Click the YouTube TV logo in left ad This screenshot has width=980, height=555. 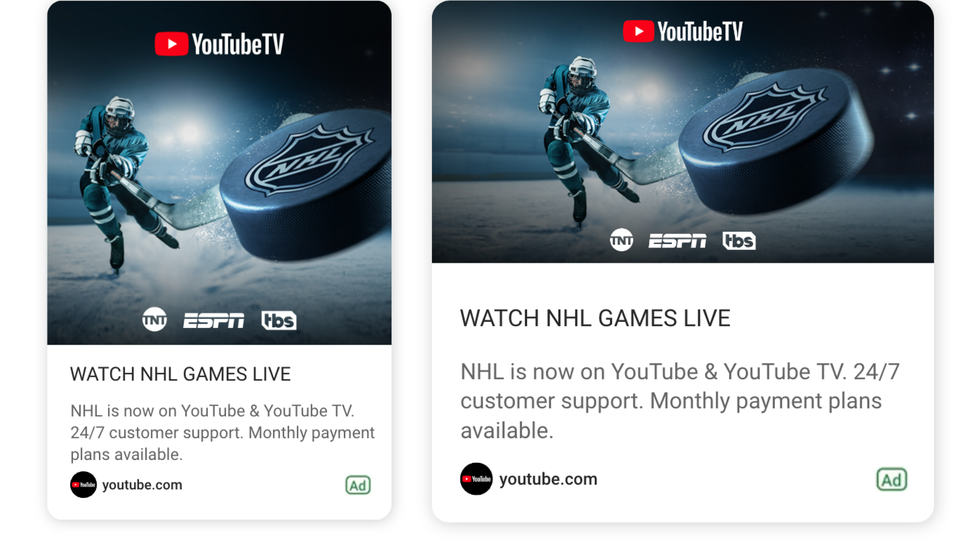pos(219,44)
